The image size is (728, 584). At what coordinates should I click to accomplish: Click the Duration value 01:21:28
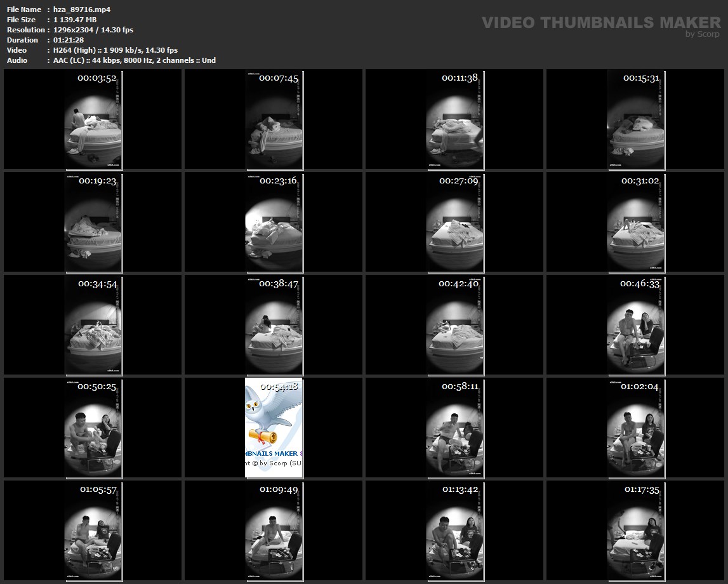(x=69, y=40)
